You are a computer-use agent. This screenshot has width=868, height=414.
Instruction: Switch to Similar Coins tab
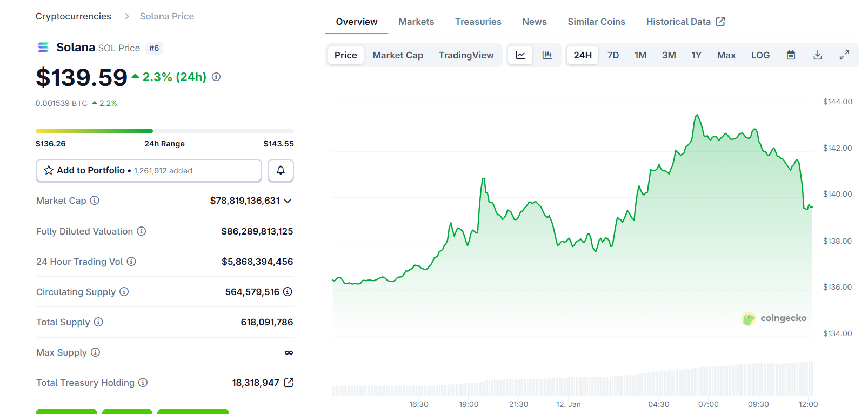click(596, 22)
